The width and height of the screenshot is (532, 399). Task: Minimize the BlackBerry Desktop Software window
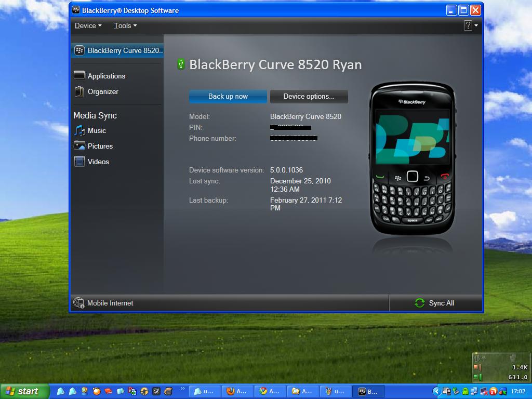(451, 10)
